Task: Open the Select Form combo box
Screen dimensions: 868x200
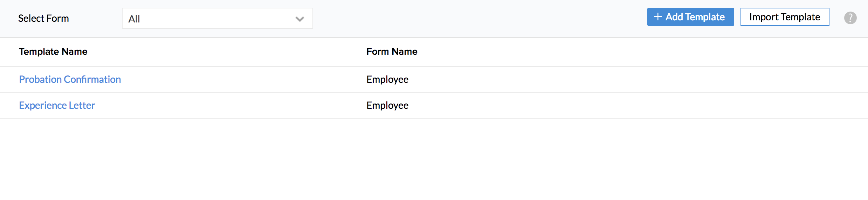Action: click(x=217, y=18)
